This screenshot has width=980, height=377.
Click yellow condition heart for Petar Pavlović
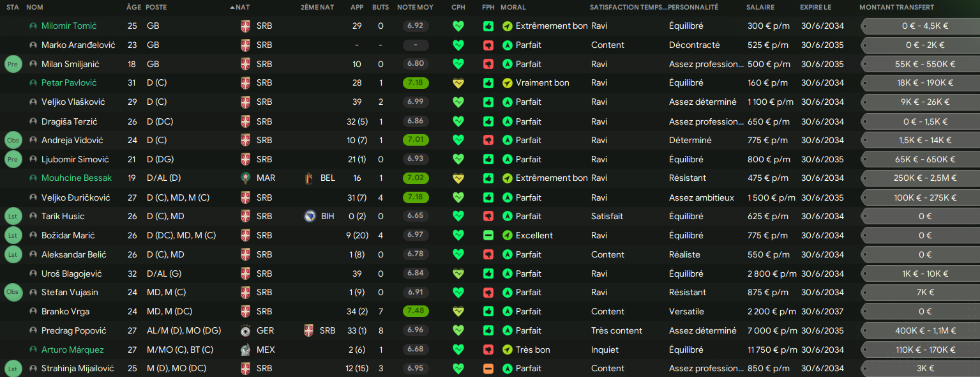pyautogui.click(x=458, y=83)
